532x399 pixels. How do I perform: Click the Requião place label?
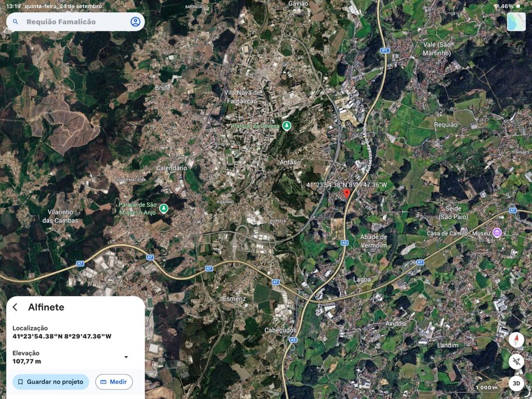445,124
